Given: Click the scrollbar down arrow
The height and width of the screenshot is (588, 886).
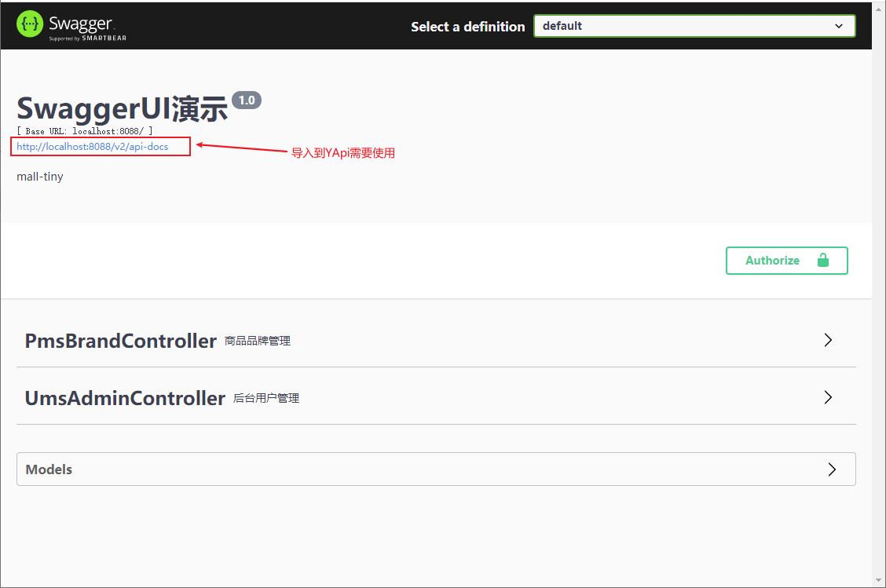Looking at the screenshot, I should pyautogui.click(x=879, y=581).
